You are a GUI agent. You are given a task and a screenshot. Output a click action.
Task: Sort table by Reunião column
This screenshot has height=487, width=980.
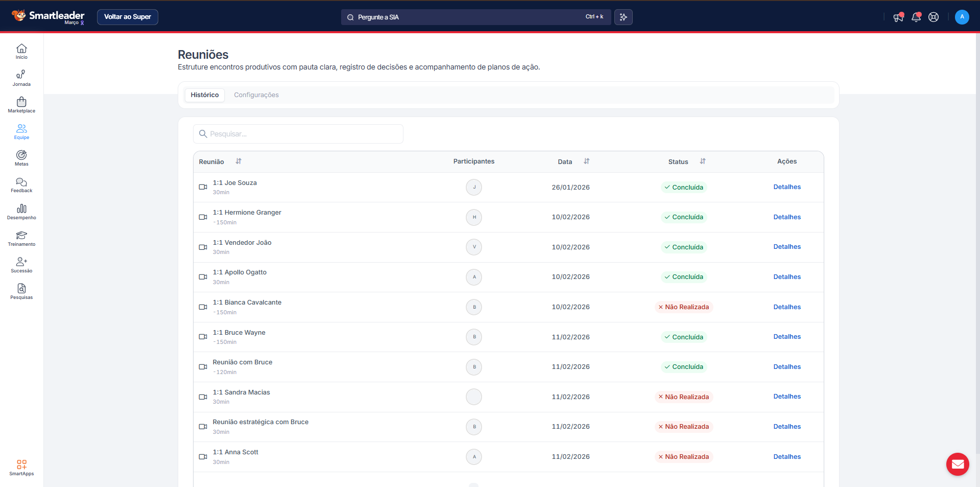(238, 161)
